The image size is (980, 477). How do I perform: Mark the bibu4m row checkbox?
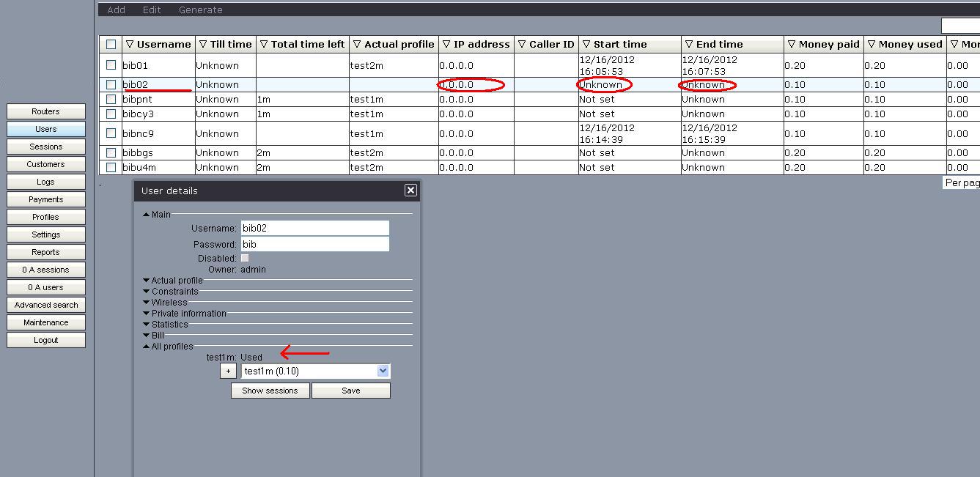pos(111,167)
